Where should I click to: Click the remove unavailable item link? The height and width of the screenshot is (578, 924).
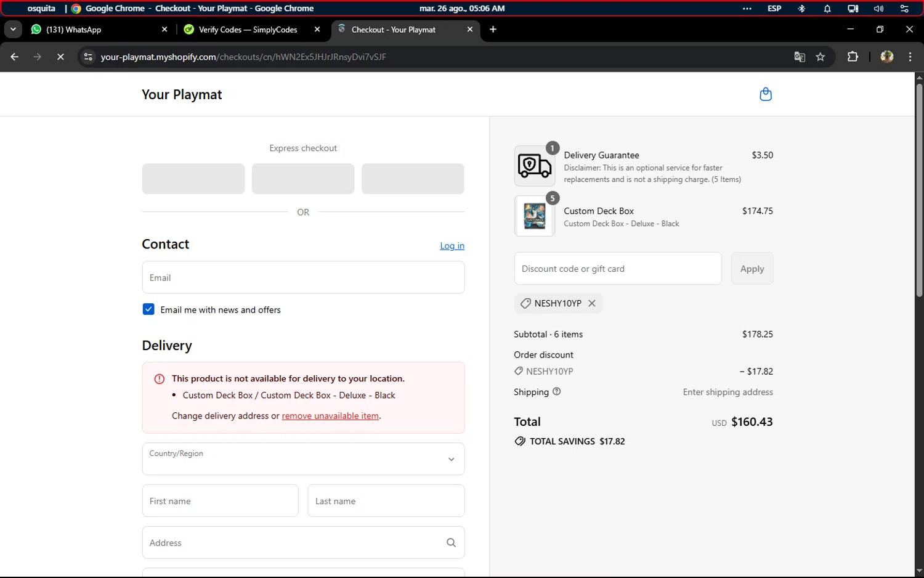[330, 416]
